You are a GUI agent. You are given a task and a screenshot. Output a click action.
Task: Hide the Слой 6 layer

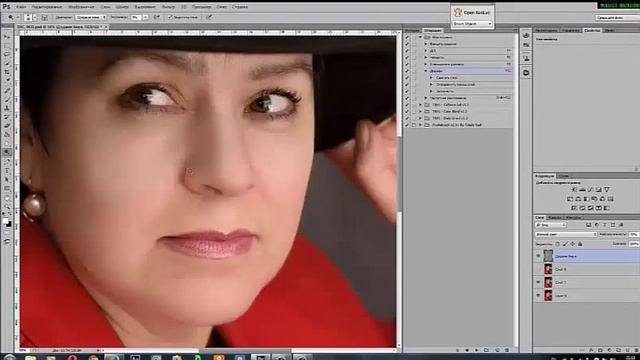[x=538, y=296]
